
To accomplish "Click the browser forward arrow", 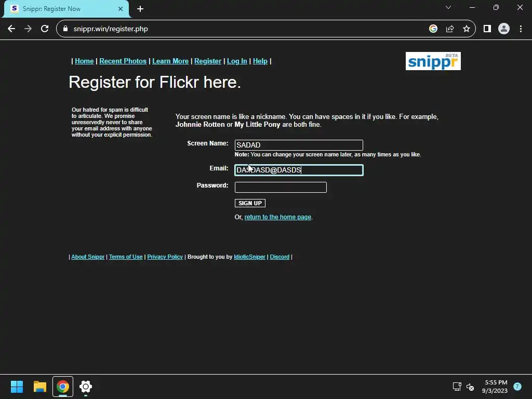I will (28, 29).
